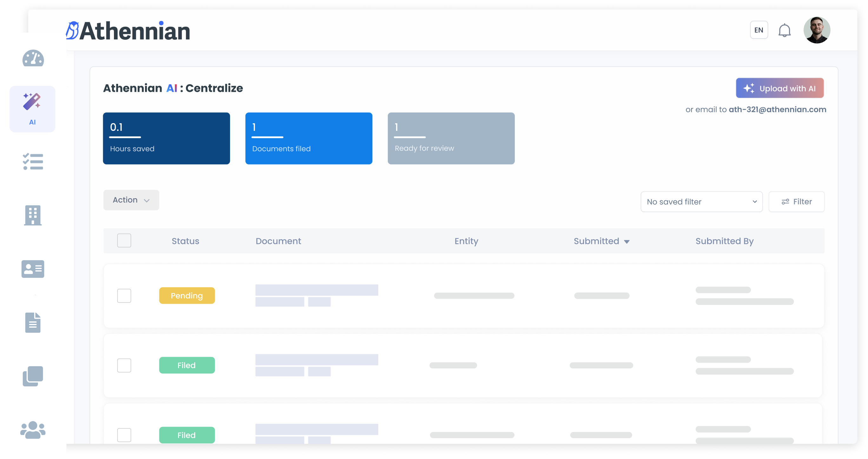Click the Athennian AI : Centralize heading

[173, 88]
